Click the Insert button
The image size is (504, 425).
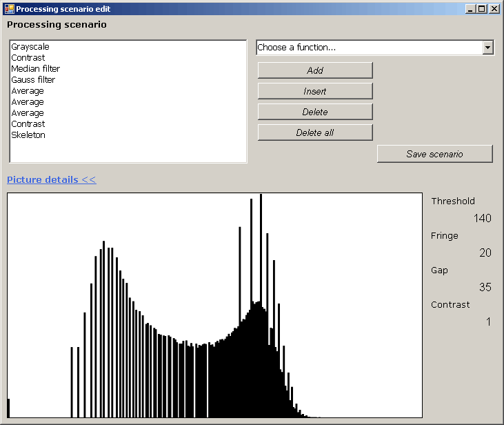tap(315, 91)
